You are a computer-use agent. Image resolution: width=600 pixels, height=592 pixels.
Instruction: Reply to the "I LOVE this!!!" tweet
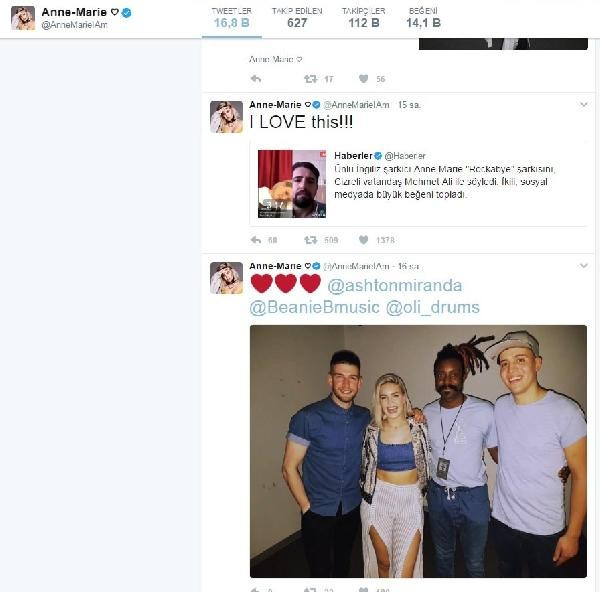256,240
